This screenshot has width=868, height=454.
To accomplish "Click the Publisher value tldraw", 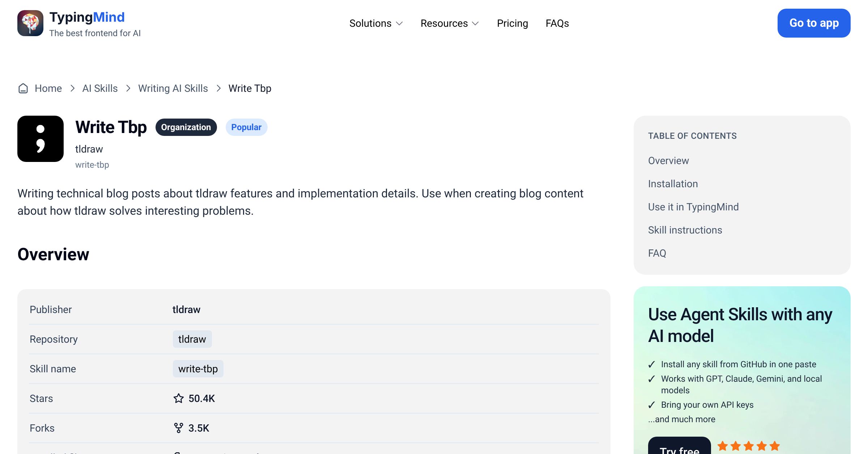I will [186, 309].
